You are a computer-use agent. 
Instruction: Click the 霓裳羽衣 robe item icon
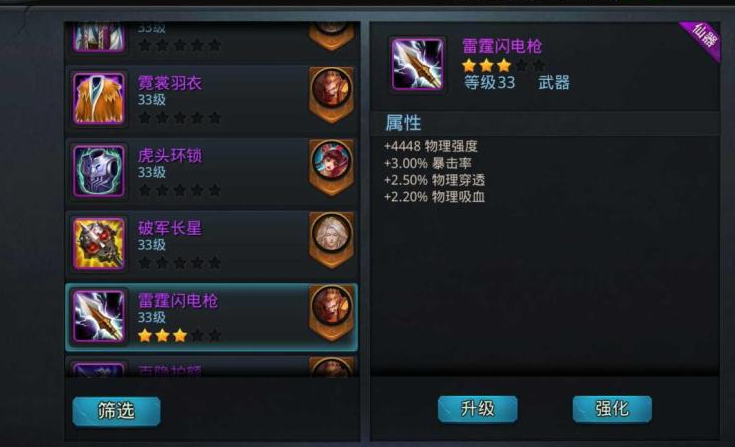99,98
